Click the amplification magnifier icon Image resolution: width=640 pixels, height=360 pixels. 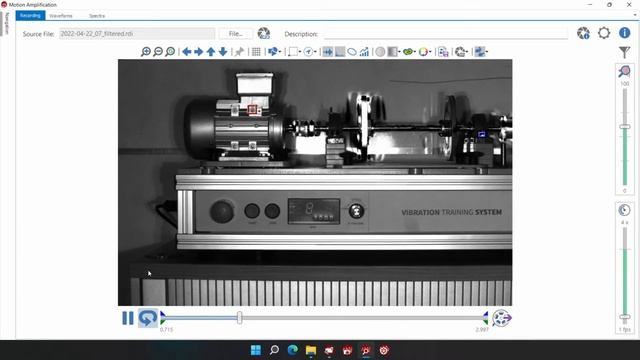624,71
